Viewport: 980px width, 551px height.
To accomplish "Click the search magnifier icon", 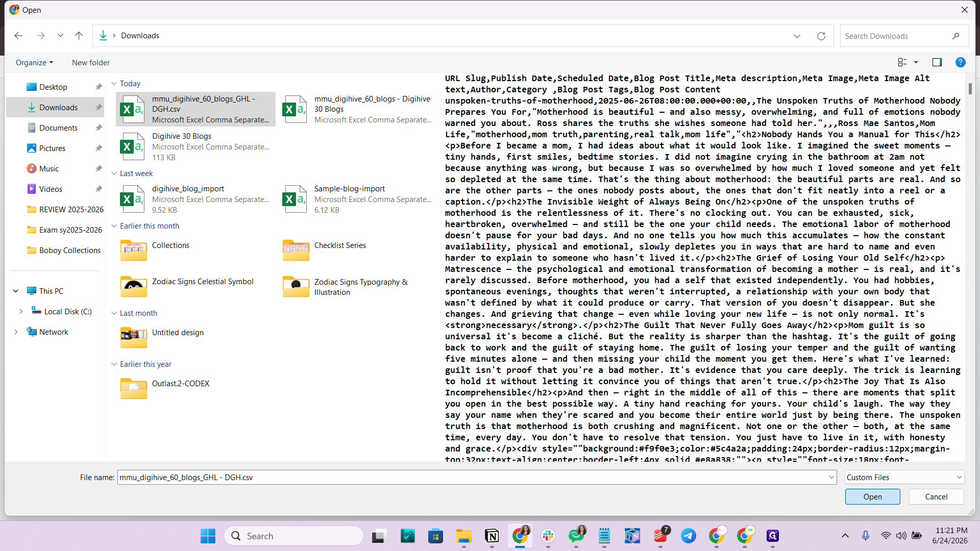I will 955,36.
